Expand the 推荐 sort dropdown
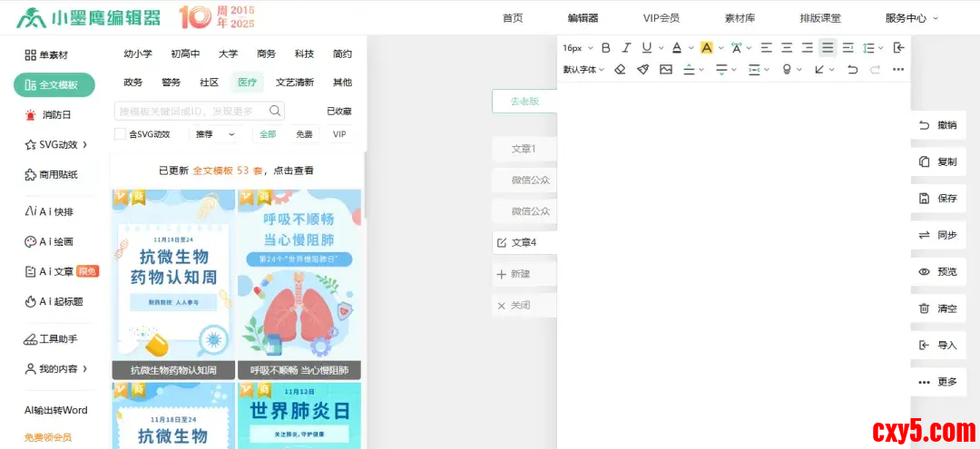 tap(214, 134)
